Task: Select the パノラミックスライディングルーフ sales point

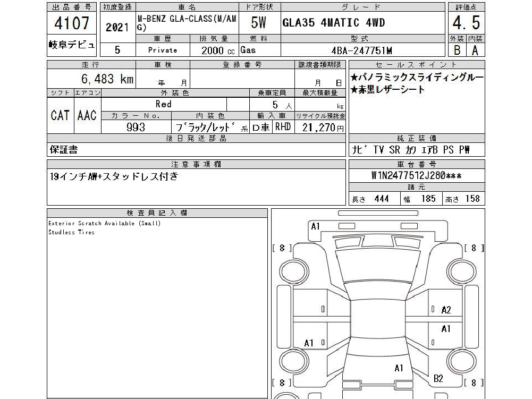Action: [417, 78]
